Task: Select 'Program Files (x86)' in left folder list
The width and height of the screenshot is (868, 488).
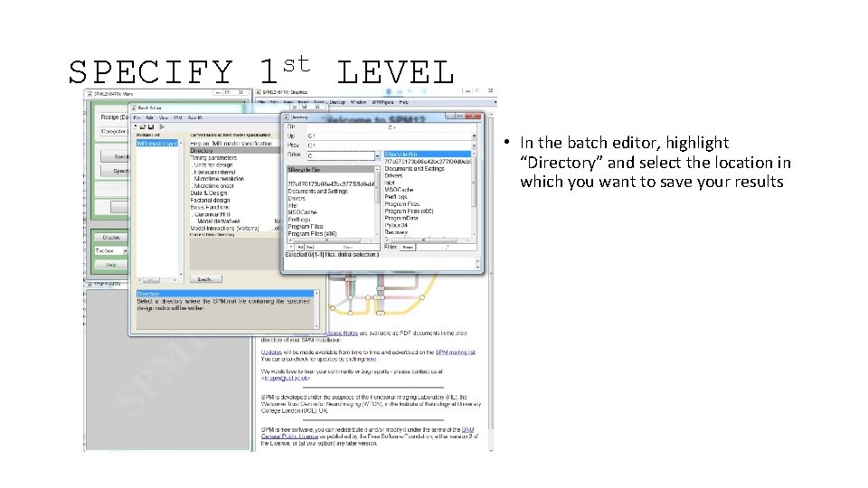Action: [x=312, y=234]
